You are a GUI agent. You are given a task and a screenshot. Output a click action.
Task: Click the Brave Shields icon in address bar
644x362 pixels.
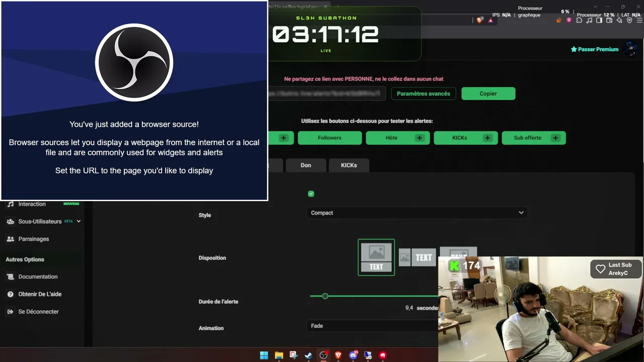click(480, 20)
